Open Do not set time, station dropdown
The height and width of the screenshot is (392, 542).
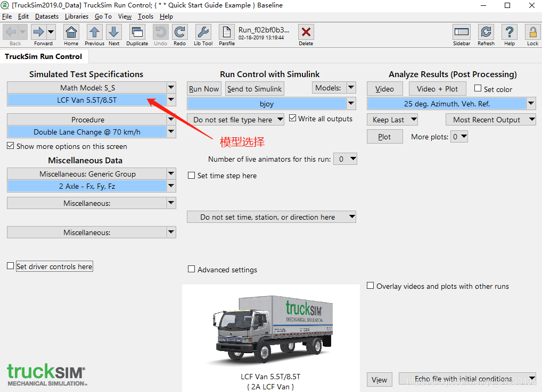click(272, 217)
